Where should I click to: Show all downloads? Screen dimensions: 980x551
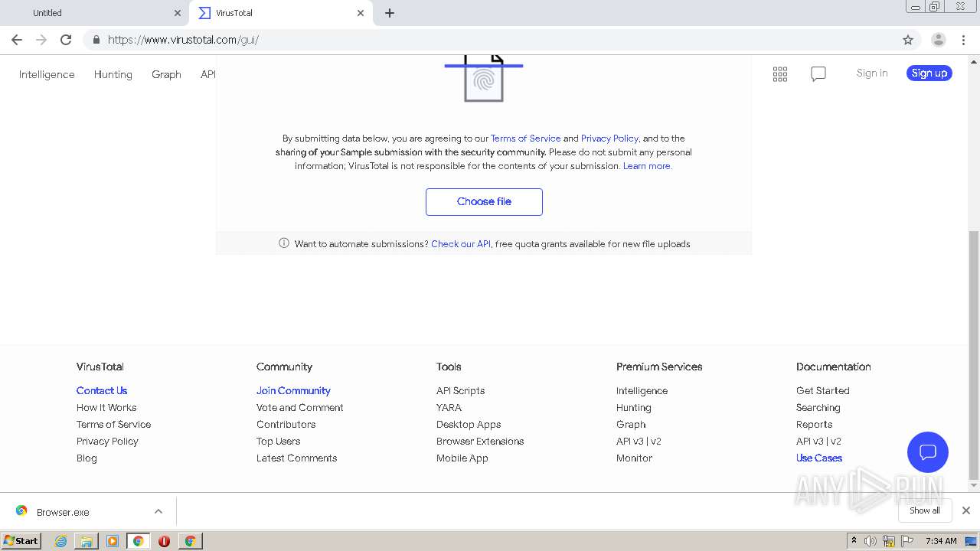click(x=925, y=510)
